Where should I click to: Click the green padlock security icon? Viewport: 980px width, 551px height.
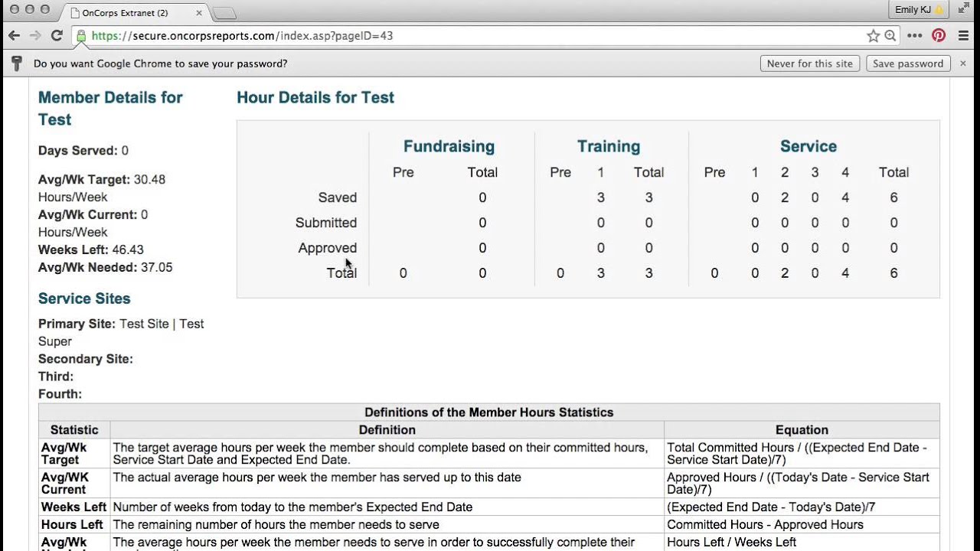point(81,36)
